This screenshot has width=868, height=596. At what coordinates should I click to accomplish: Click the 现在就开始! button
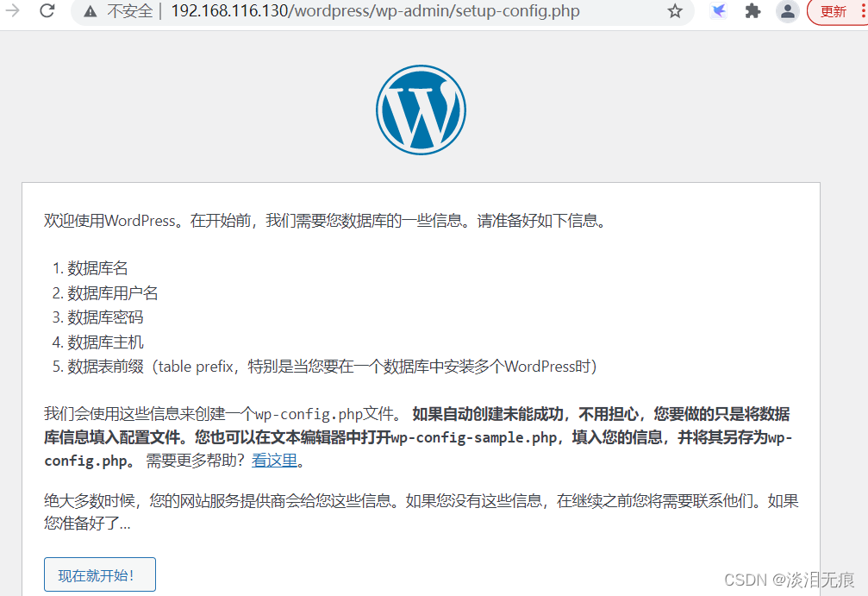[100, 575]
